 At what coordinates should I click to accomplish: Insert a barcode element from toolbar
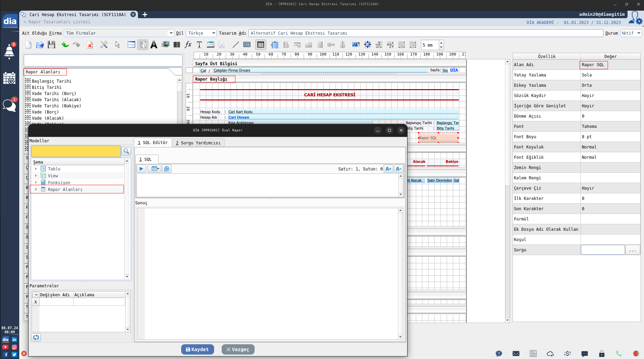[177, 45]
